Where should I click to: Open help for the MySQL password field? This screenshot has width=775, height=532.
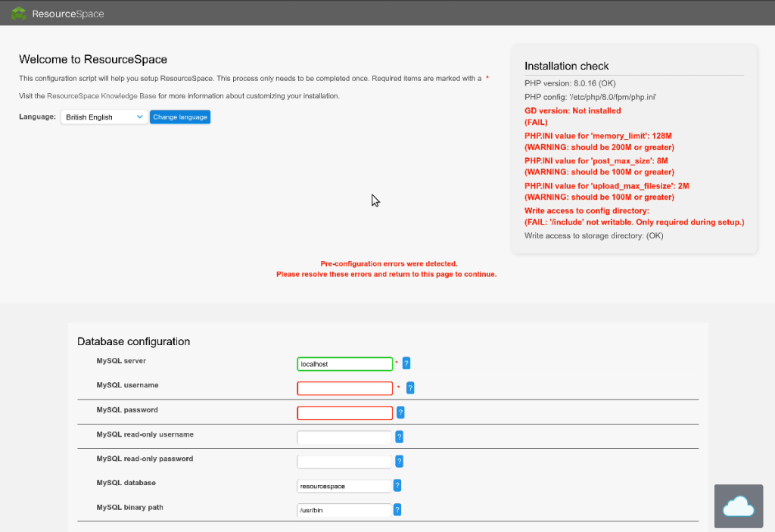pyautogui.click(x=400, y=412)
